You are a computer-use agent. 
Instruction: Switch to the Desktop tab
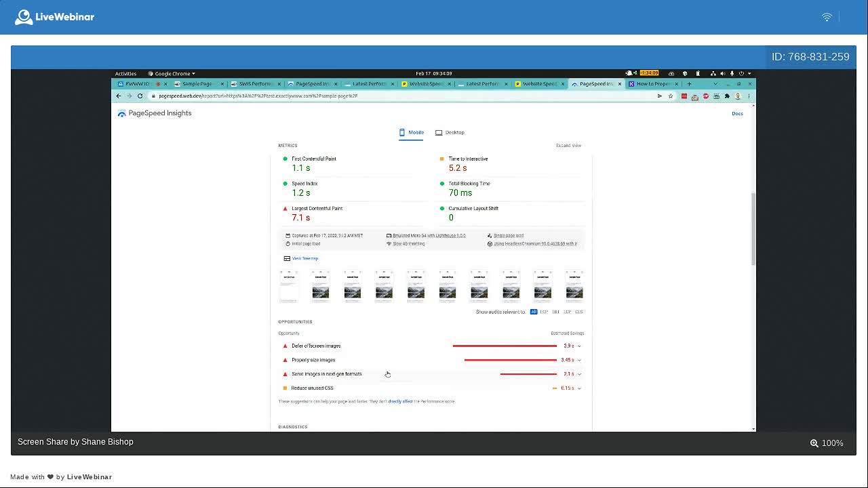[450, 133]
